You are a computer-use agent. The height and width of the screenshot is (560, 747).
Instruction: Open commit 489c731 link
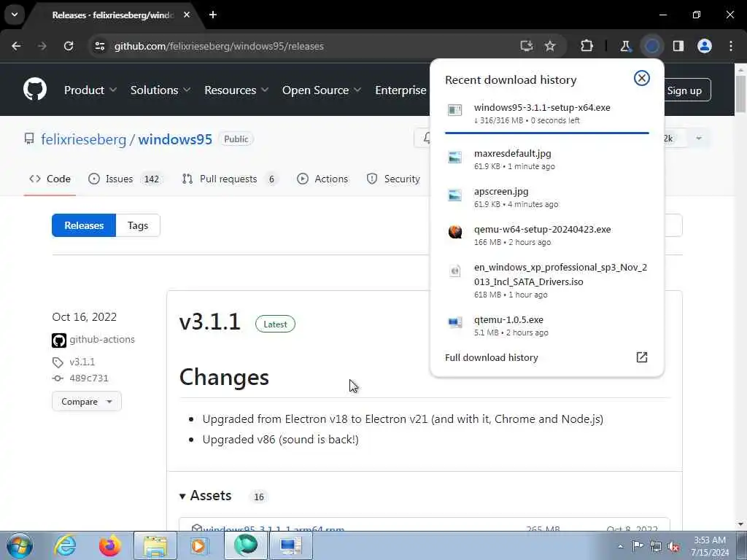[x=88, y=378]
